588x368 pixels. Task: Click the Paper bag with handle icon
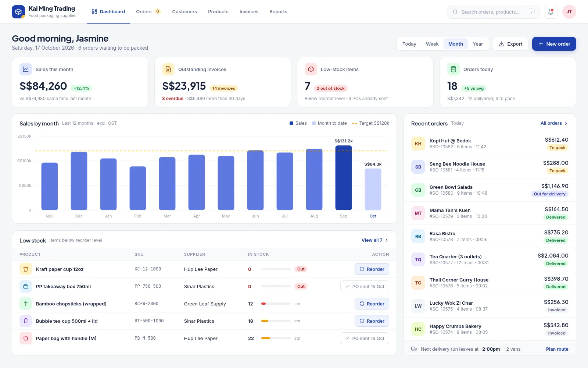(26, 338)
